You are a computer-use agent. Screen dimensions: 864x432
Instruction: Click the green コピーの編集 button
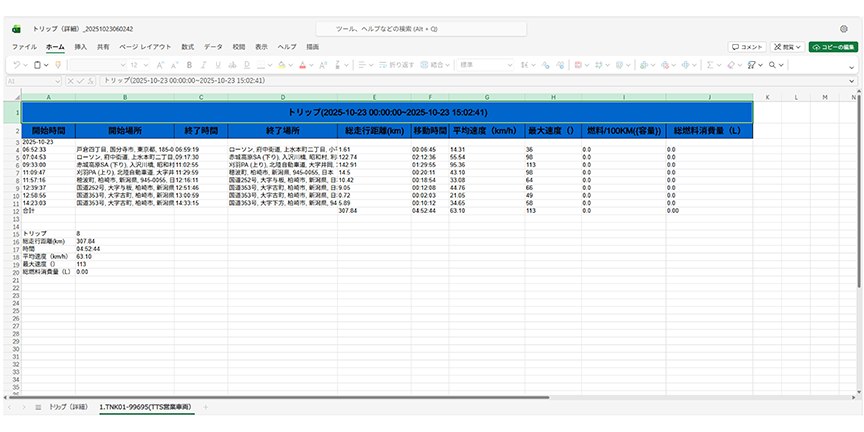click(834, 47)
